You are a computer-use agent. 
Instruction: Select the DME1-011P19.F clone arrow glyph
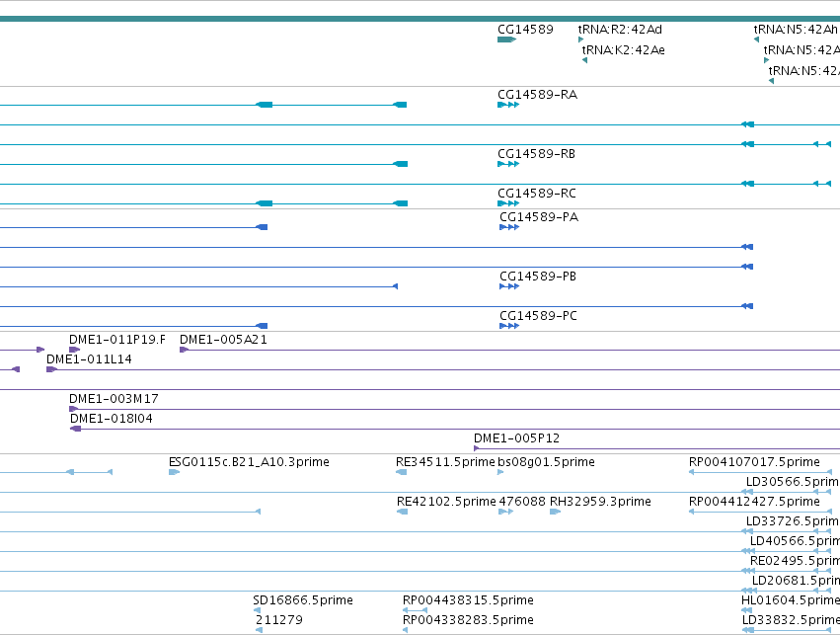pyautogui.click(x=74, y=350)
